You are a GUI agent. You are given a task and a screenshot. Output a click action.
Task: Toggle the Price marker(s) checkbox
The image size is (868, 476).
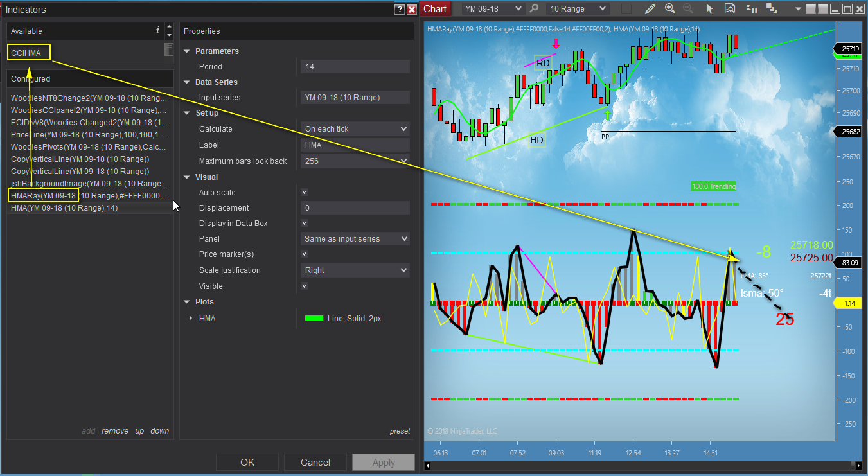305,254
